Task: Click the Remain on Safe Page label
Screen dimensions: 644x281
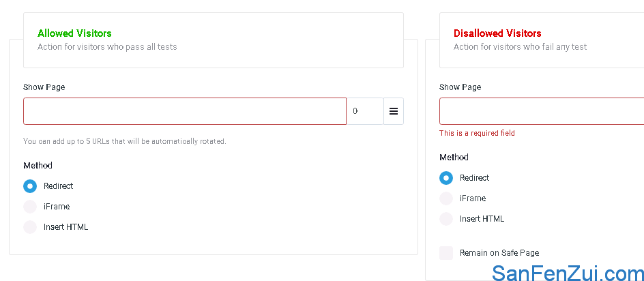Action: coord(499,253)
